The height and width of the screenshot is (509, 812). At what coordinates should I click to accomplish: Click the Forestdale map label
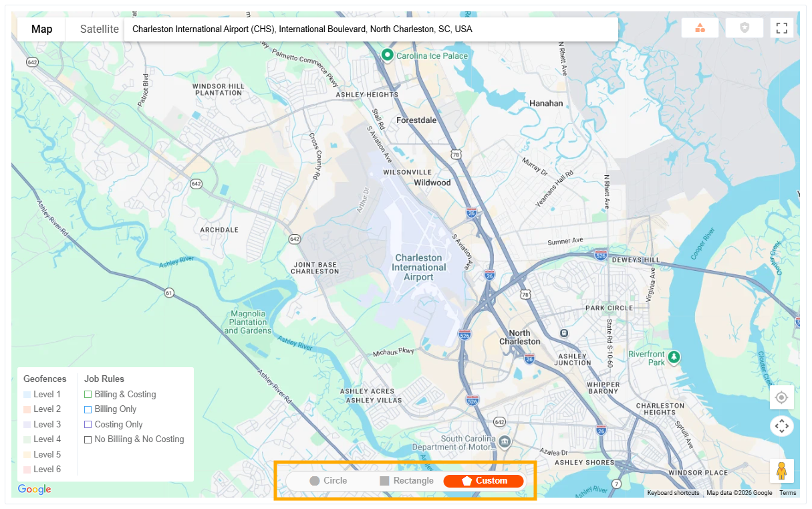416,120
